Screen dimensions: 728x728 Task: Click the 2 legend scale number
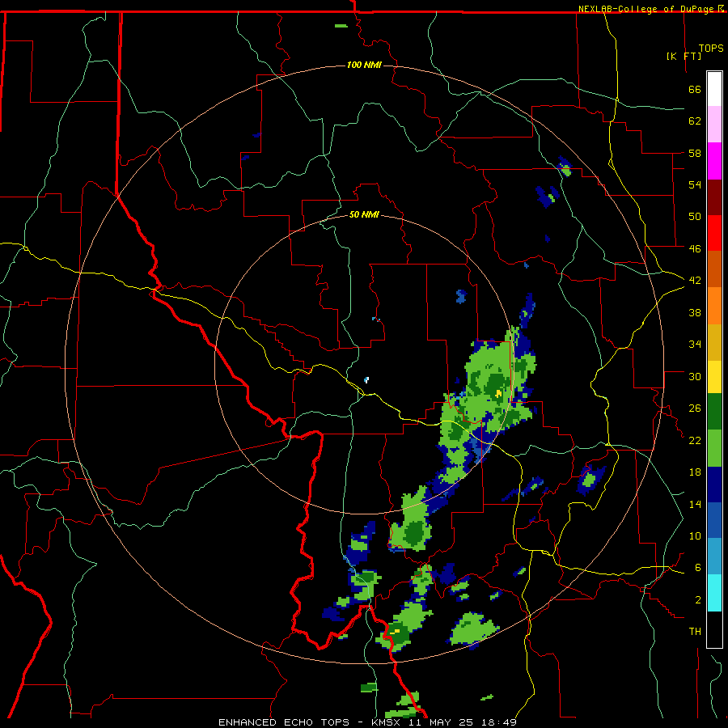coord(698,599)
